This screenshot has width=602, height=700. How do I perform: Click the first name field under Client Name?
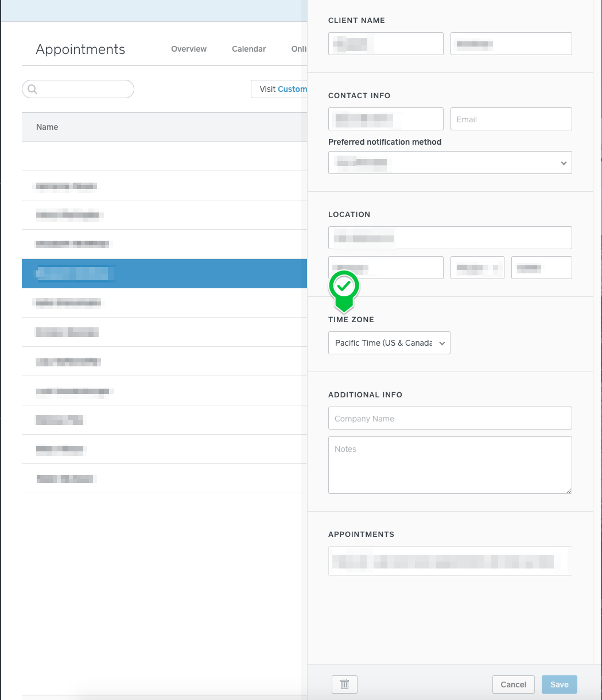386,44
